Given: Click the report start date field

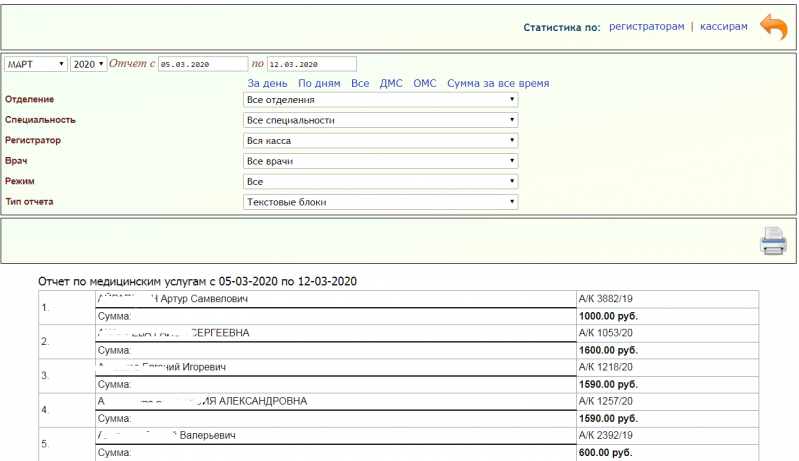Looking at the screenshot, I should [201, 64].
